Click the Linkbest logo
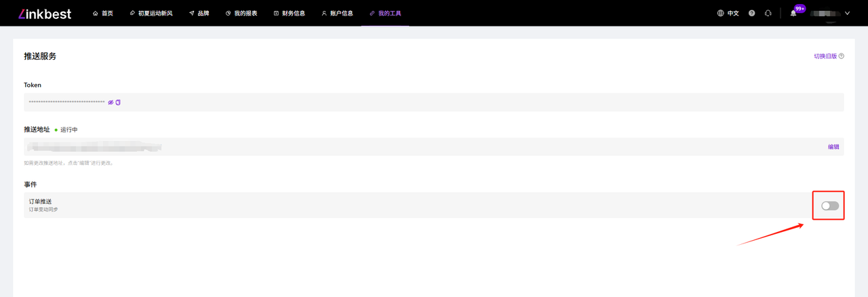Viewport: 868px width, 297px height. click(45, 14)
